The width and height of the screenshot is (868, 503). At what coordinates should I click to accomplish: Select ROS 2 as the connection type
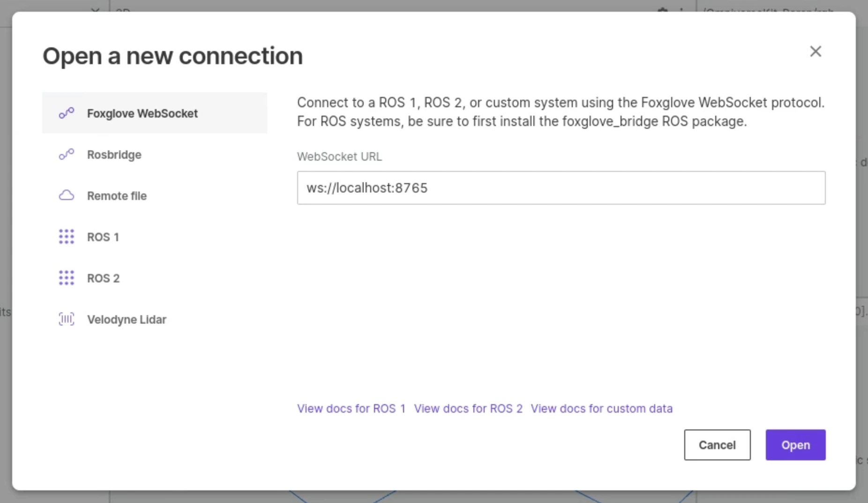(x=103, y=278)
